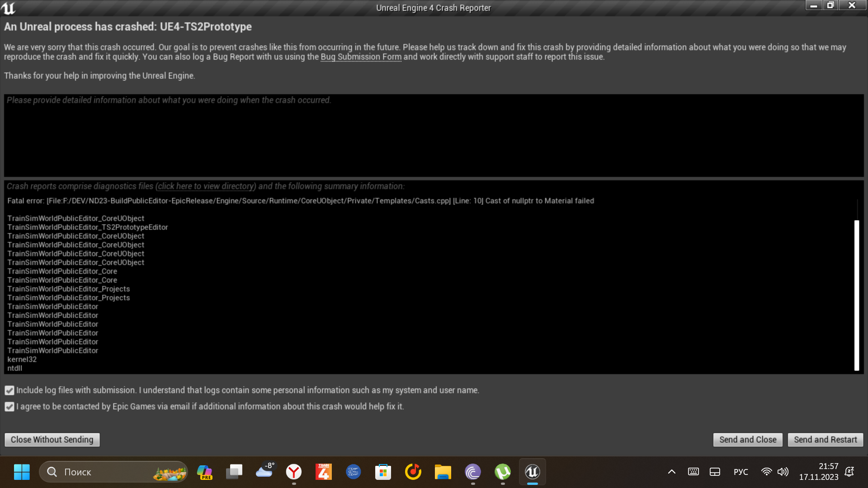868x488 pixels.
Task: Open Unreal Engine taskbar icon
Action: 532,472
